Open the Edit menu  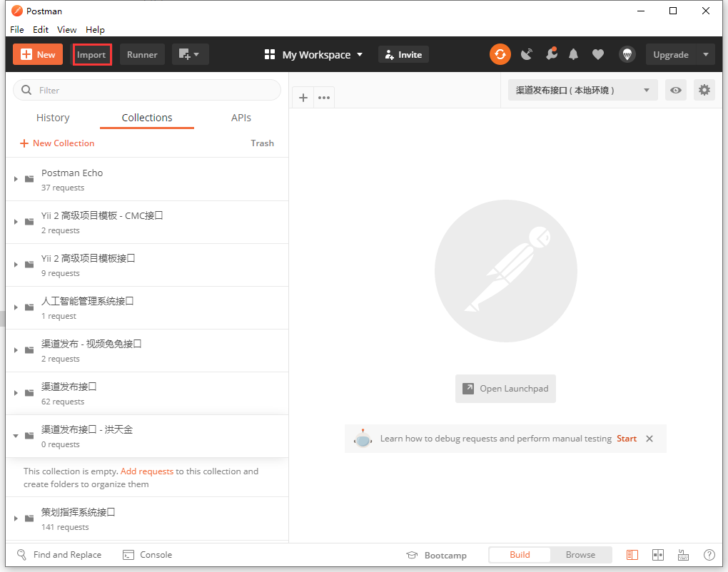coord(41,30)
